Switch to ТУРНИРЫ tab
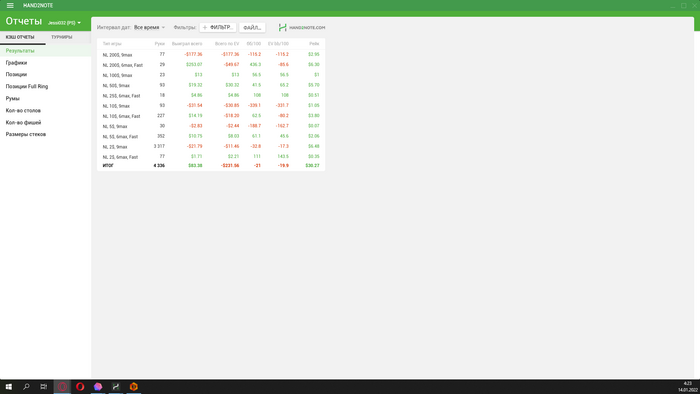Viewport: 700px width, 394px height. tap(62, 37)
